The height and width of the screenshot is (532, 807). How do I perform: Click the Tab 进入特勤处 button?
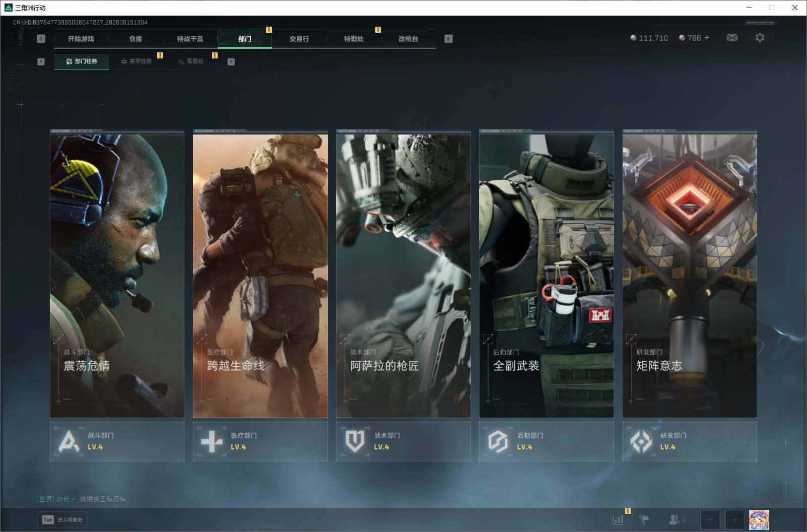pyautogui.click(x=63, y=519)
